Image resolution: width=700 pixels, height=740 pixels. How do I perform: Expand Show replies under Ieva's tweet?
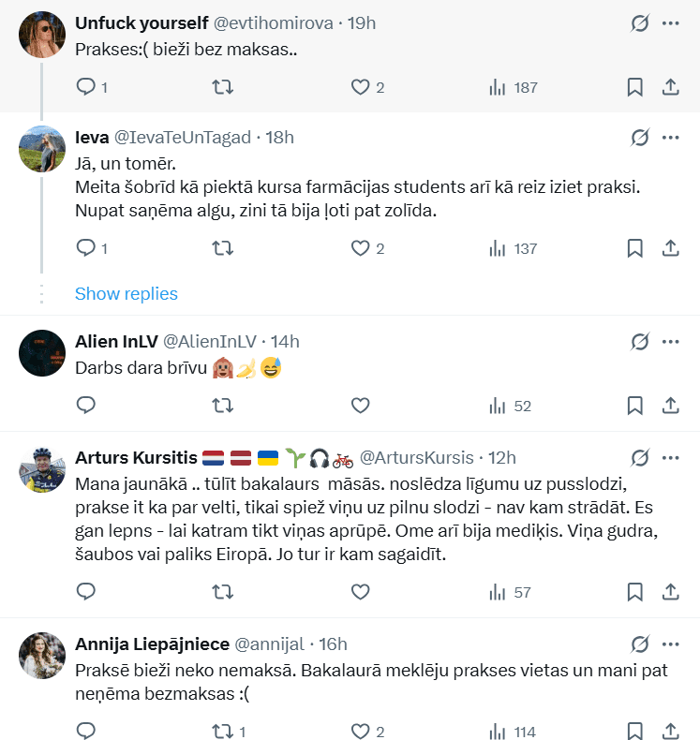coord(127,294)
